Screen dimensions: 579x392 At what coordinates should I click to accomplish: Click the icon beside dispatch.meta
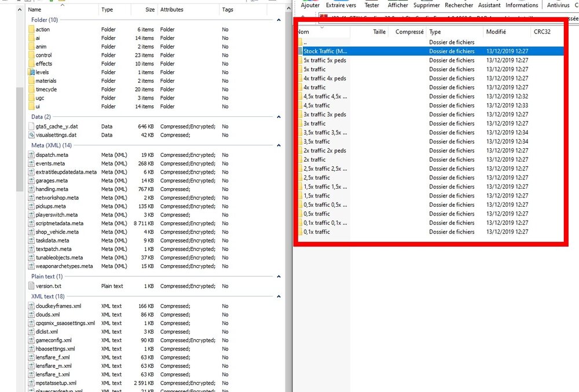coord(31,155)
